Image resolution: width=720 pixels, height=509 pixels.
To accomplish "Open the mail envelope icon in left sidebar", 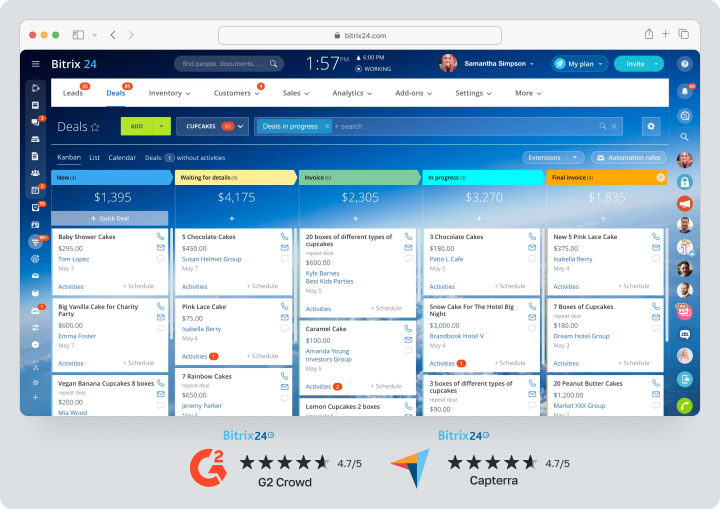I will [x=35, y=276].
